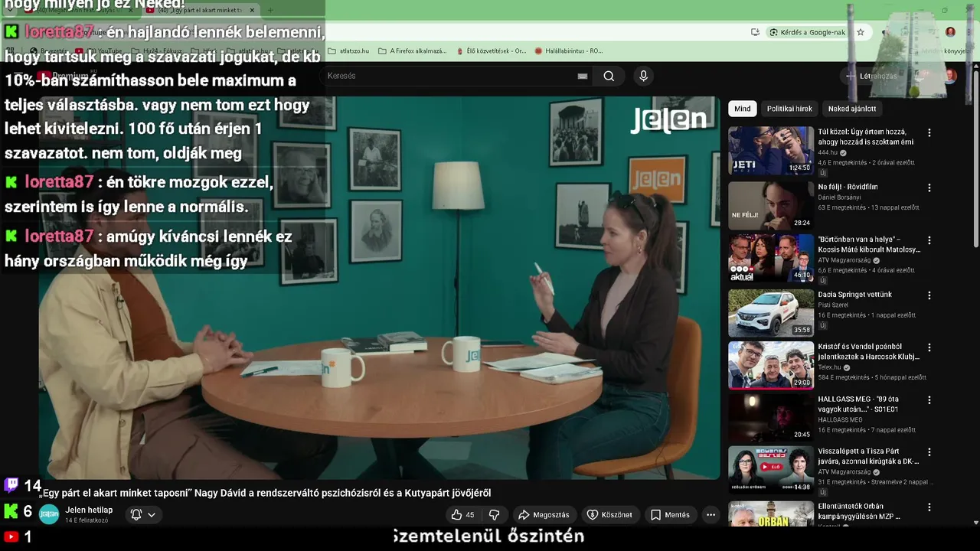Dislike the video with thumbs-down
This screenshot has width=980, height=551.
click(x=495, y=515)
